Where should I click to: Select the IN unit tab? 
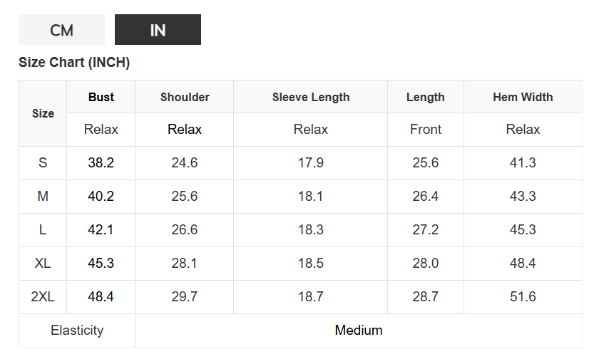tap(158, 30)
